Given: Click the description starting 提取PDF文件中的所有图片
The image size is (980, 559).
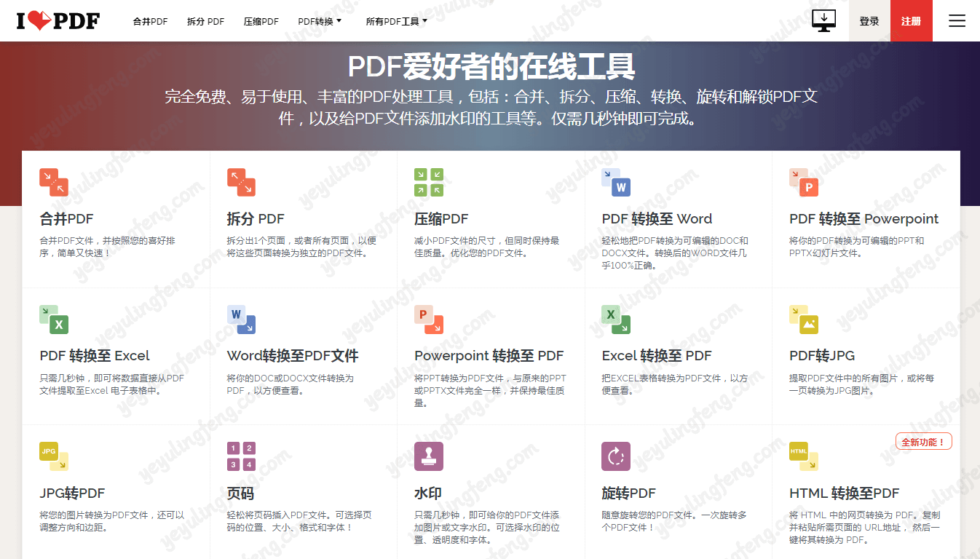Looking at the screenshot, I should (x=862, y=384).
